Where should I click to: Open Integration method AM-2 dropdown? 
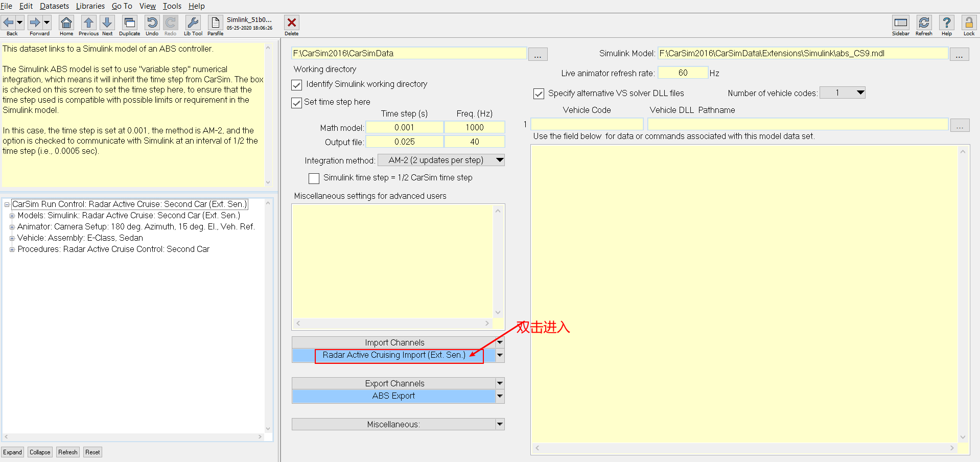coord(441,160)
